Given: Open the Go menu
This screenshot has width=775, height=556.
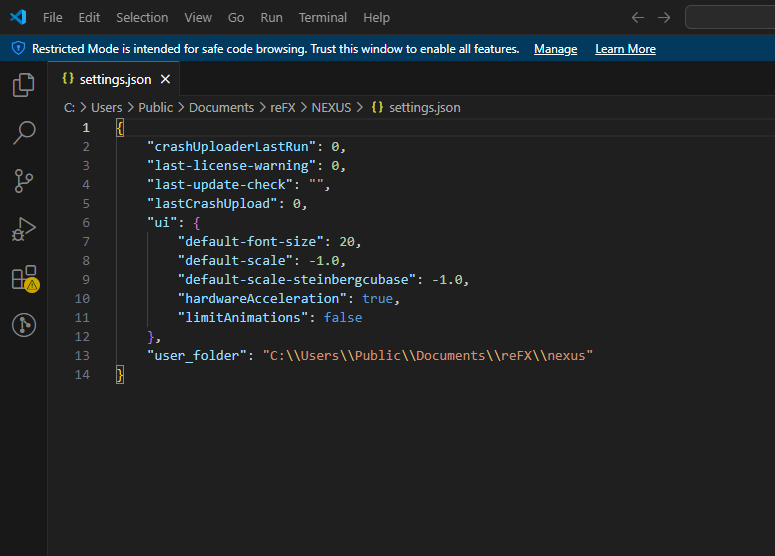Looking at the screenshot, I should pyautogui.click(x=236, y=18).
